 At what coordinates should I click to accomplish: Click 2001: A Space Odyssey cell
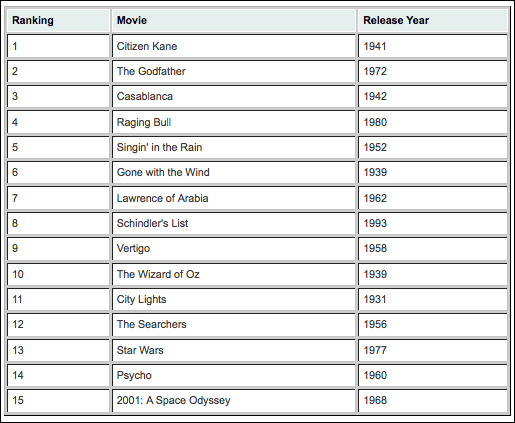pos(234,400)
